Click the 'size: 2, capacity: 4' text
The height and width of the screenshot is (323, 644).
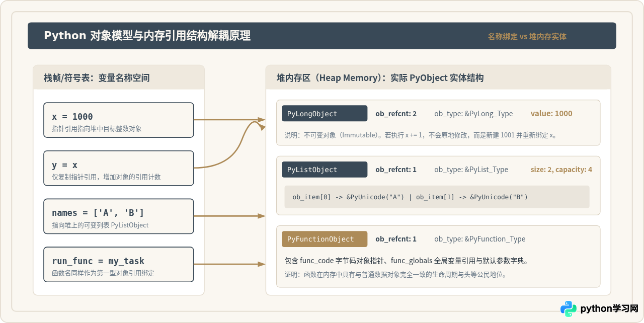pos(561,170)
